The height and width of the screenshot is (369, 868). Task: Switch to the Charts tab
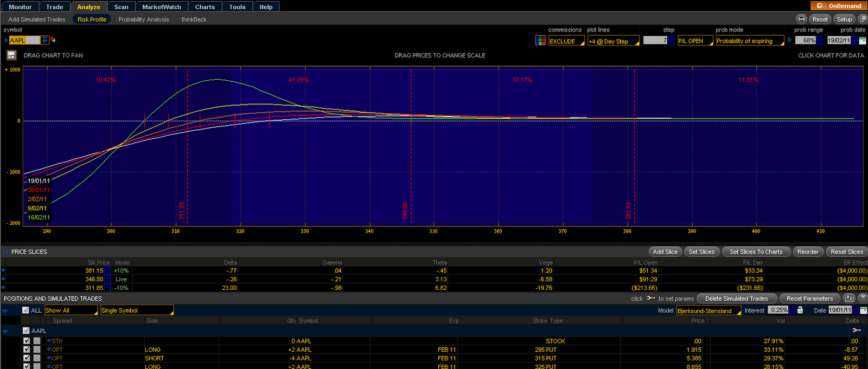click(205, 7)
